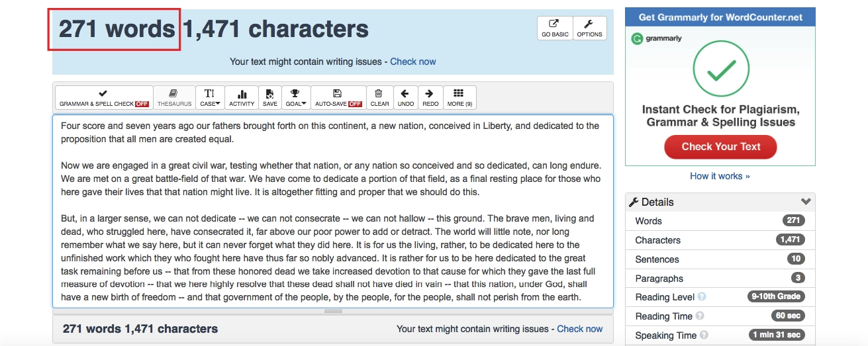The image size is (868, 346).
Task: Open the How it works link
Action: click(x=720, y=176)
